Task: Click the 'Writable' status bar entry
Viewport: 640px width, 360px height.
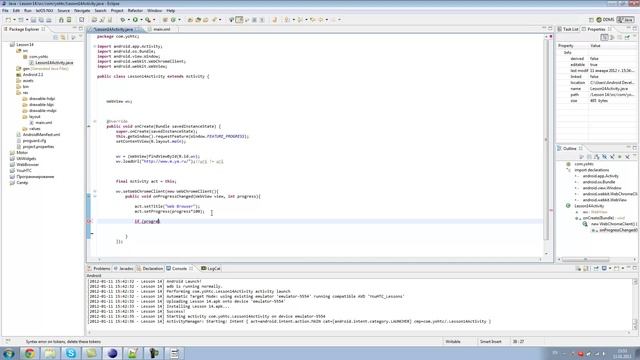Action: pyautogui.click(x=453, y=342)
